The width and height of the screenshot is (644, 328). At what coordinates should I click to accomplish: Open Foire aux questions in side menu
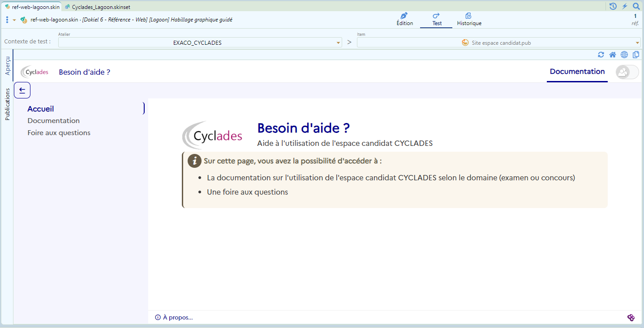(x=59, y=133)
